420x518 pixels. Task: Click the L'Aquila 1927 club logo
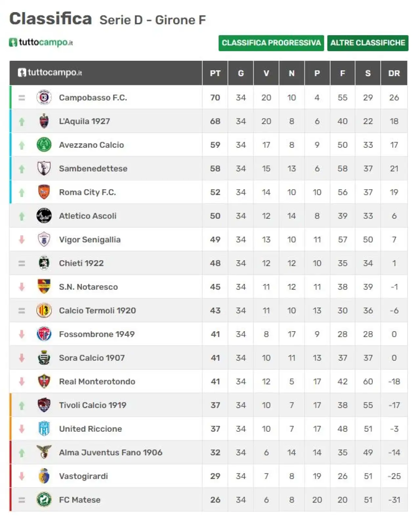coord(44,121)
